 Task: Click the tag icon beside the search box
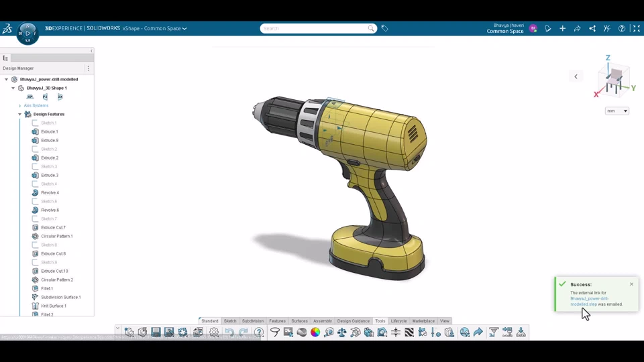tap(384, 28)
